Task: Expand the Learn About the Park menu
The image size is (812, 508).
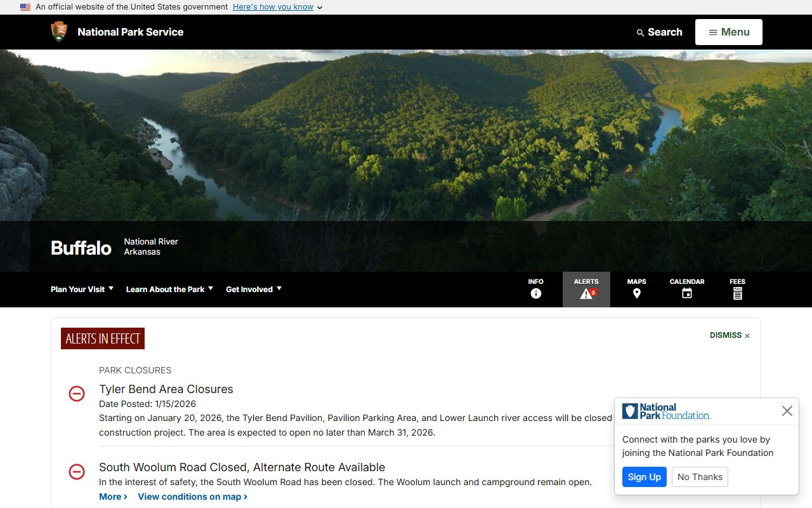Action: click(169, 289)
